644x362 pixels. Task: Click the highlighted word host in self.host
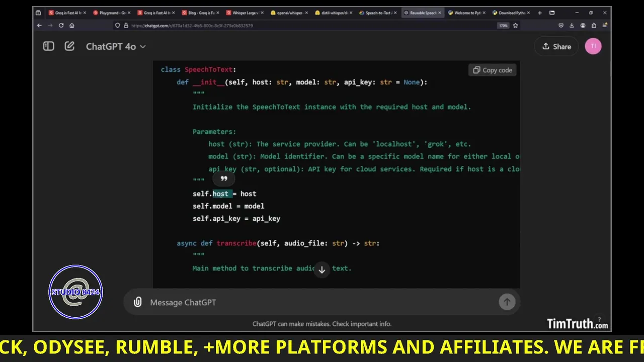click(x=220, y=194)
